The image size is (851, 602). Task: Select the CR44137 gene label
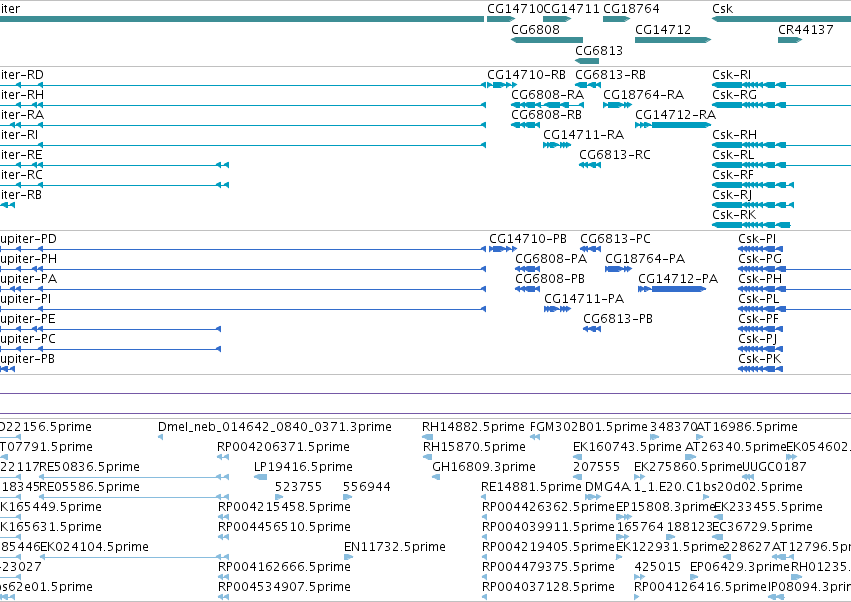pos(805,29)
